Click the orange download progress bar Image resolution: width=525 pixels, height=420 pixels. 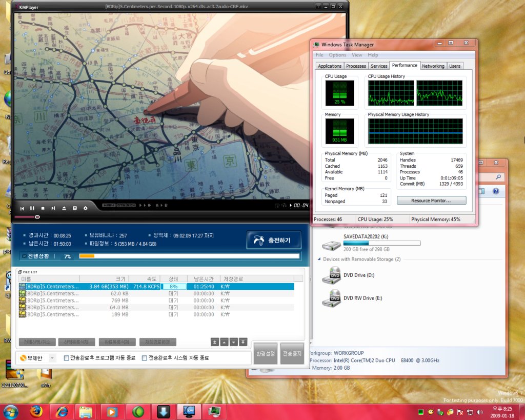click(x=189, y=256)
